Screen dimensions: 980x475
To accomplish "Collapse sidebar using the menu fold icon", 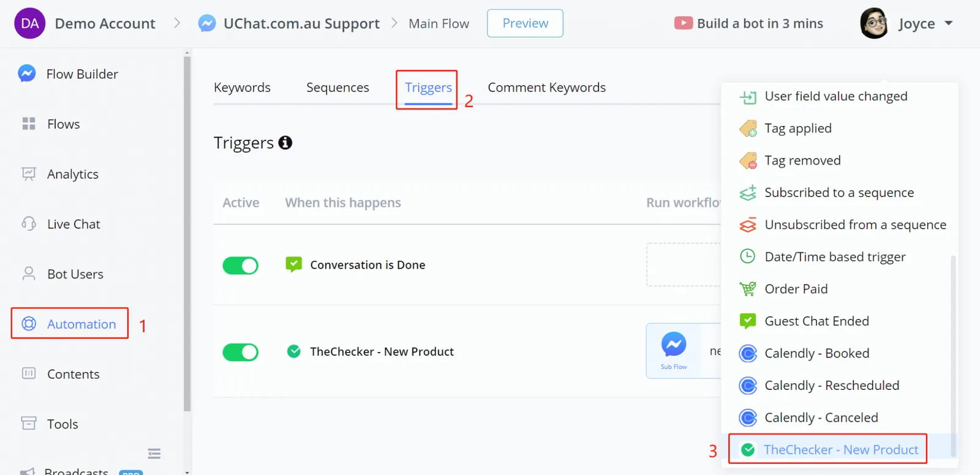I will [154, 454].
